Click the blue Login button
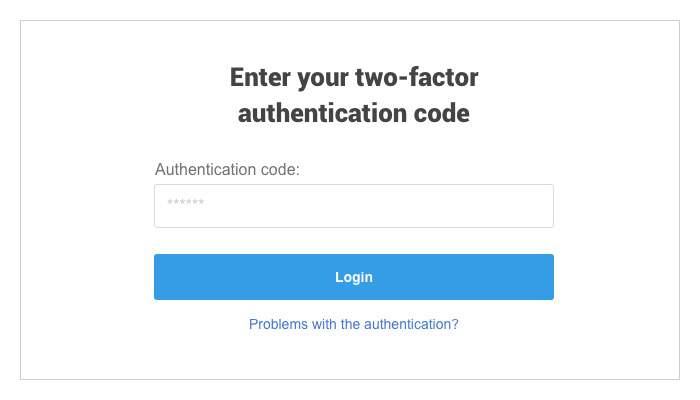 pyautogui.click(x=354, y=277)
